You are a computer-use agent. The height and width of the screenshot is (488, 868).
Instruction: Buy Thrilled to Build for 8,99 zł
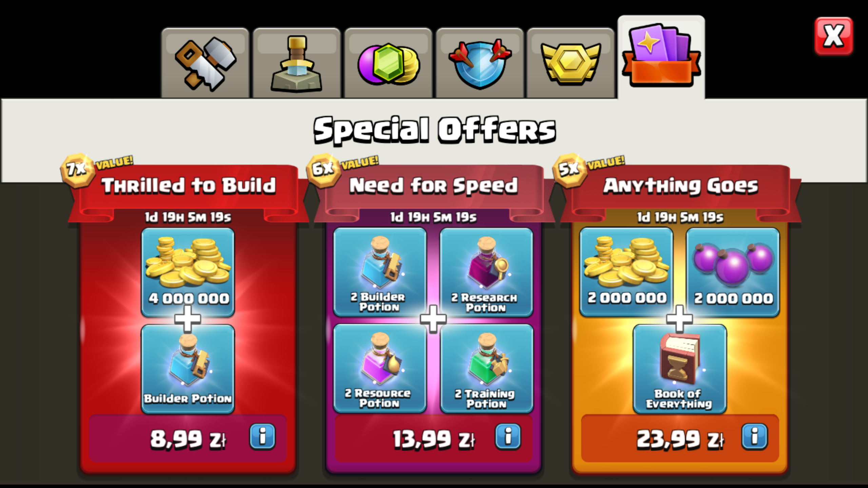pyautogui.click(x=188, y=438)
